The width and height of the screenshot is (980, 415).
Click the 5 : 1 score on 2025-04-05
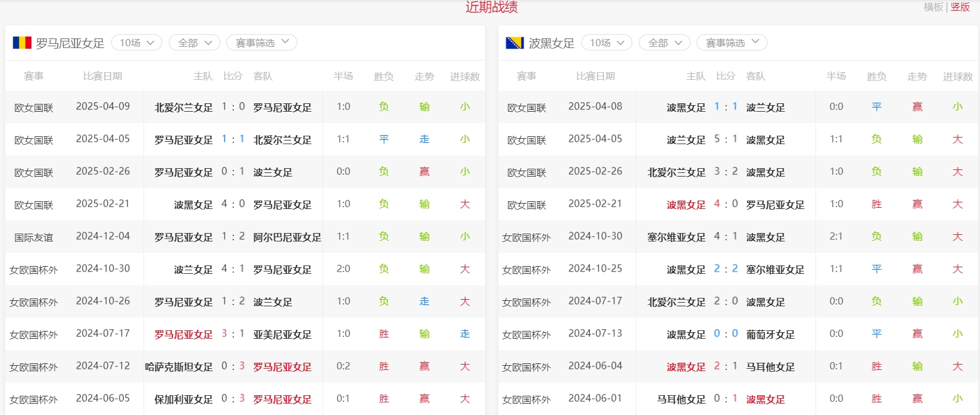(x=725, y=139)
